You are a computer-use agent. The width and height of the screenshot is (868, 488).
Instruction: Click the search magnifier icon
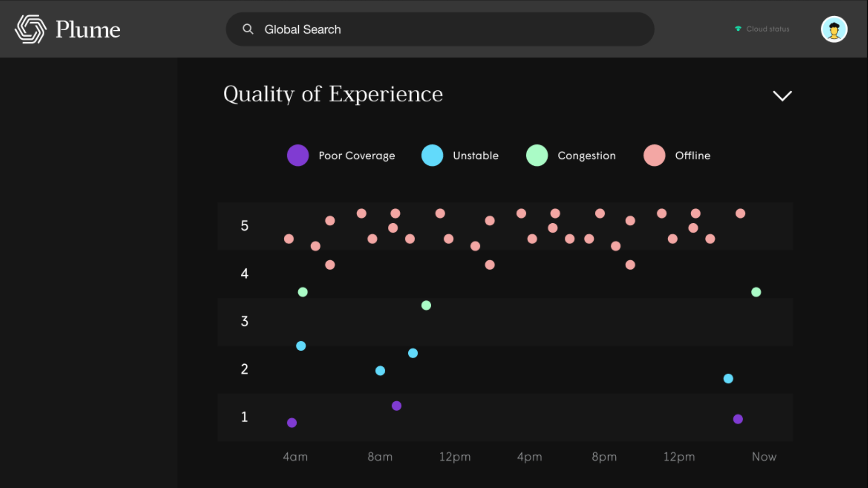248,29
